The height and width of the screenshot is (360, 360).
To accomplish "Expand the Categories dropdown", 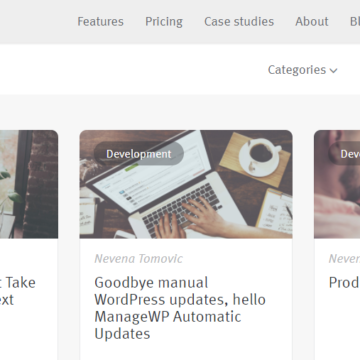I will point(303,70).
